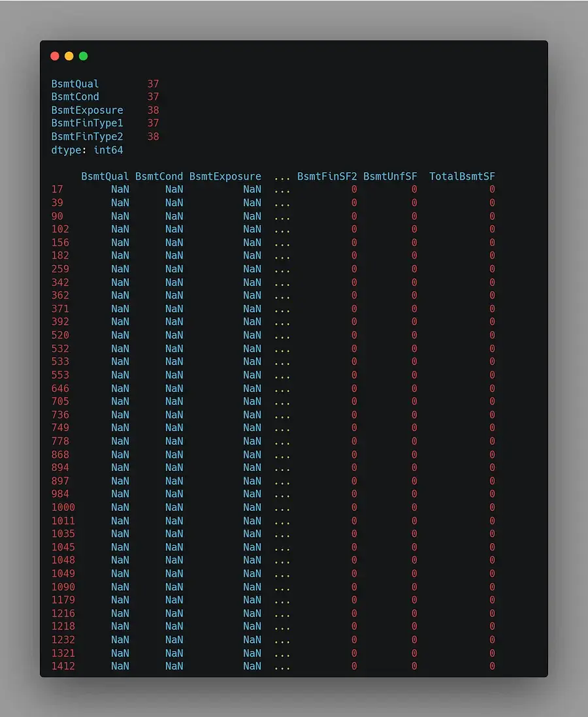Click row index 1045
The height and width of the screenshot is (717, 588).
(63, 547)
